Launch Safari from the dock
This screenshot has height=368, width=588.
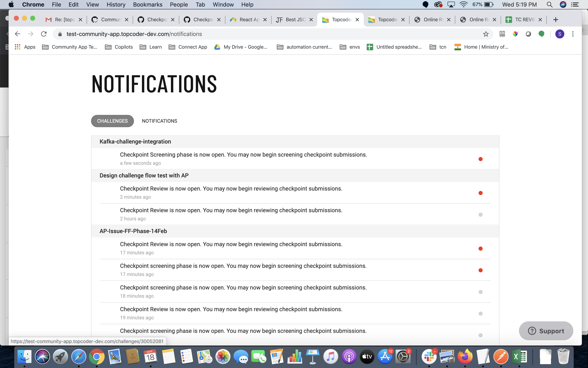(78, 357)
